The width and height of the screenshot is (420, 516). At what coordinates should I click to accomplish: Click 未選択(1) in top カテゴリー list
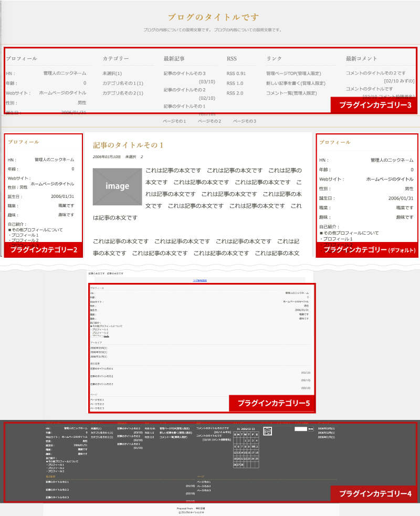[x=112, y=73]
